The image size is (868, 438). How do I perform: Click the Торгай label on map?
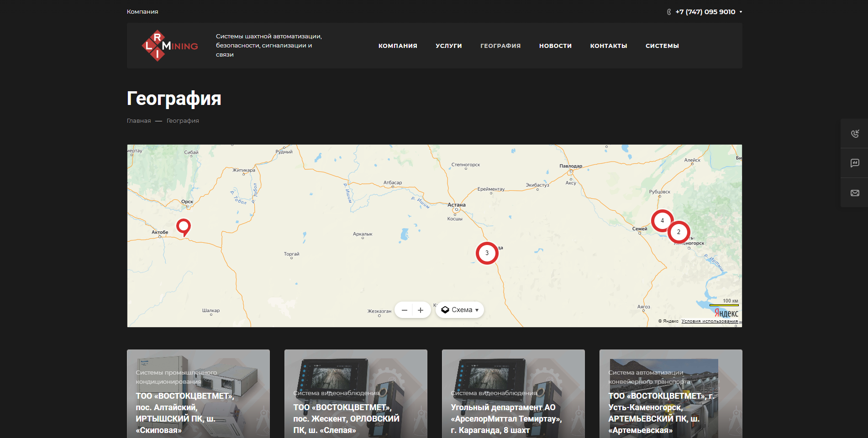[292, 254]
